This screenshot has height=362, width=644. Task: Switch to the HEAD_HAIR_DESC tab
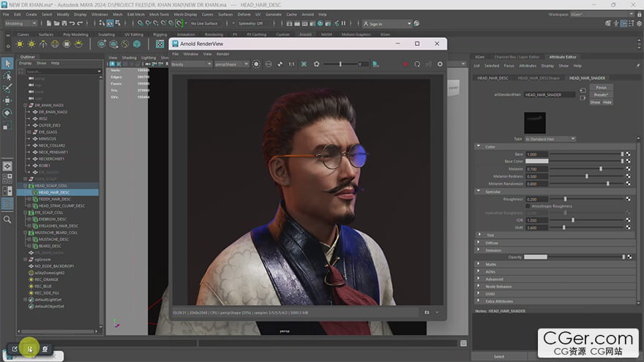point(493,78)
